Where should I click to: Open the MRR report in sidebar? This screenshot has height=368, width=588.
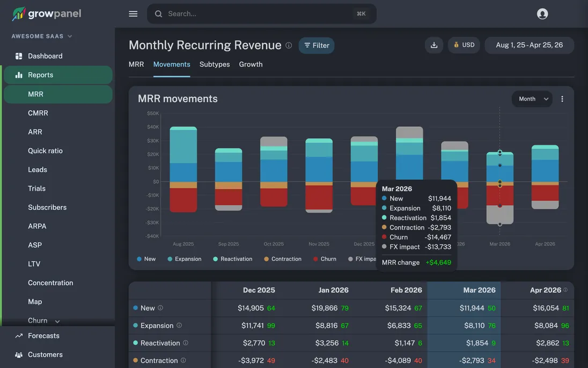(x=58, y=94)
